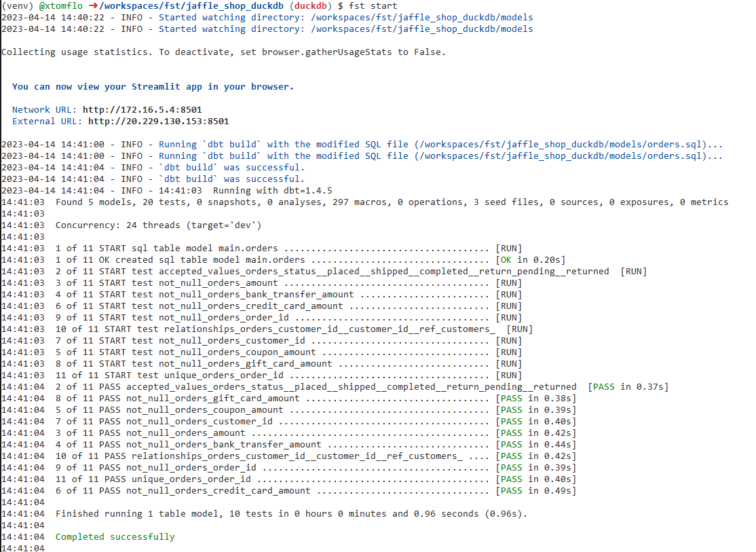Image resolution: width=756 pixels, height=552 pixels.
Task: Click '[PASS in 0.37s]' result
Action: tap(628, 386)
